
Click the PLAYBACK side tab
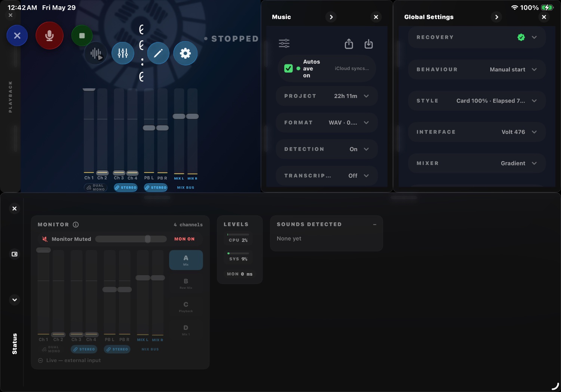click(10, 97)
